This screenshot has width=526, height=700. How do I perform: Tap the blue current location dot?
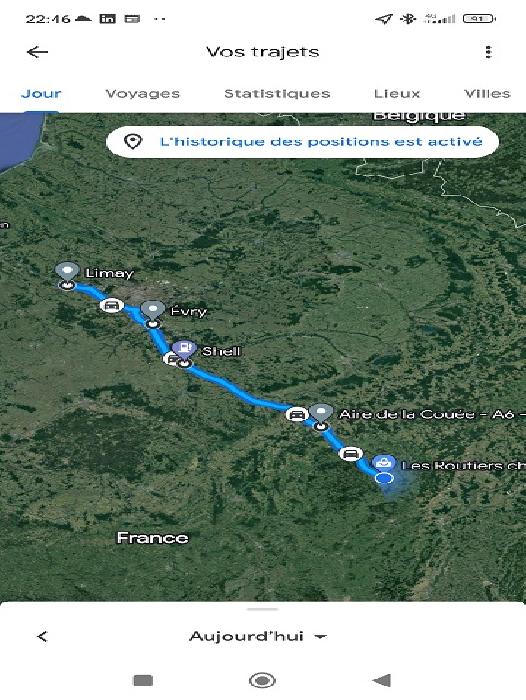pos(384,478)
